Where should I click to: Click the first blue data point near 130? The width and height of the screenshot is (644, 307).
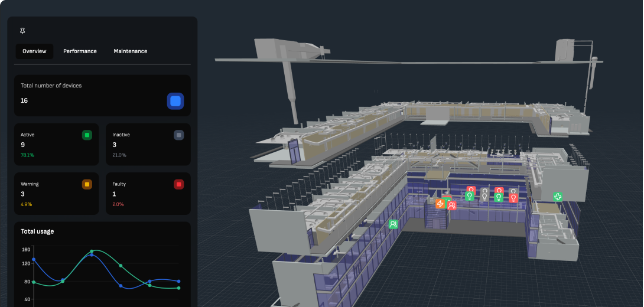(34, 259)
